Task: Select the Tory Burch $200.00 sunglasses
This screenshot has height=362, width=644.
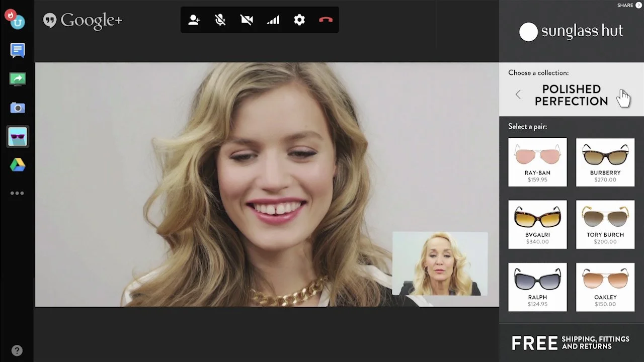Action: 605,224
